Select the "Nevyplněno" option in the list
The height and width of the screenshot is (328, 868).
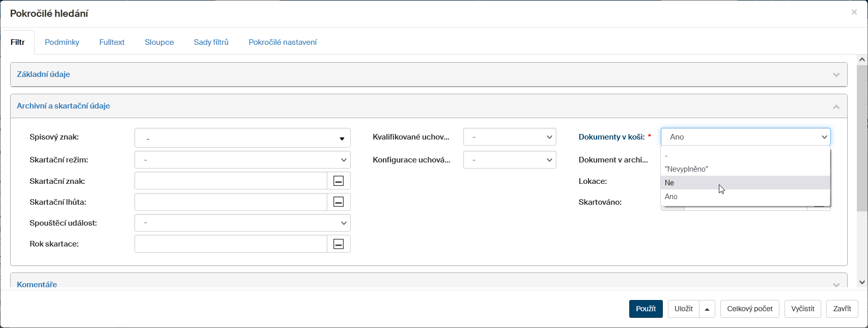(x=686, y=169)
